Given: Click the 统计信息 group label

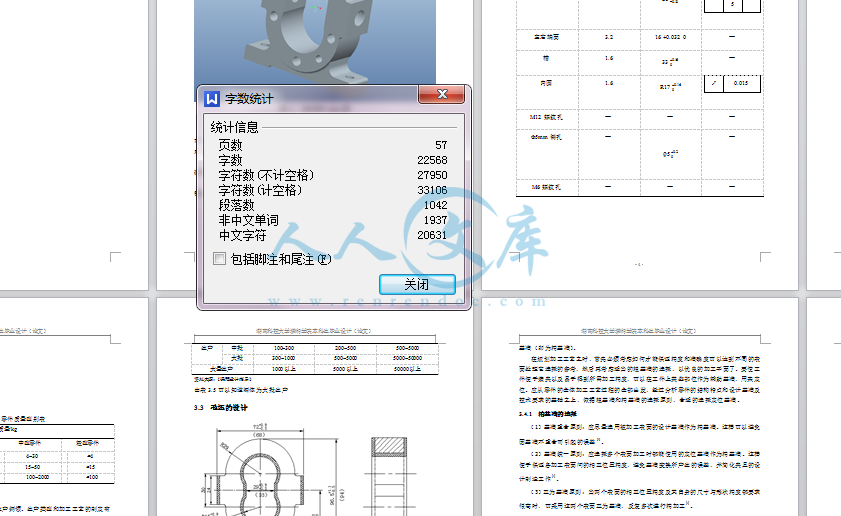Looking at the screenshot, I should coord(234,128).
